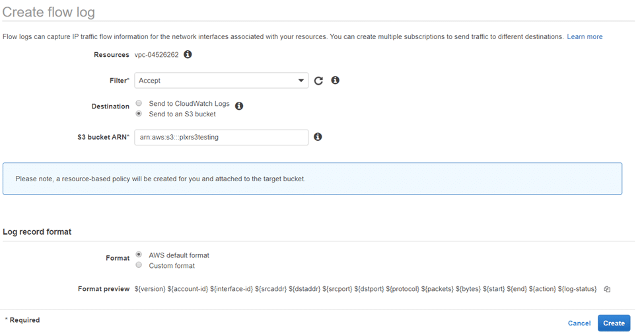Show the Filter field info tooltip icon

tap(335, 80)
